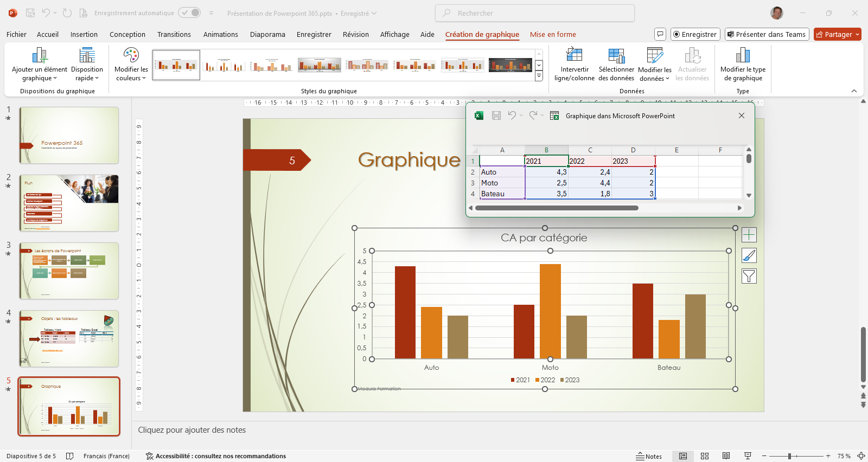Select the Bateau cell in data sheet
This screenshot has height=462, width=868.
(502, 194)
